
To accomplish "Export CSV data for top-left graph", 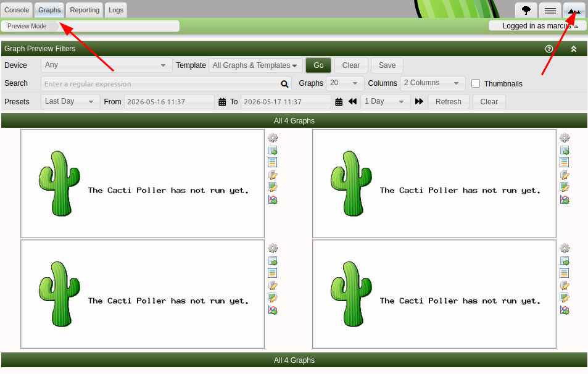I will pos(273,151).
